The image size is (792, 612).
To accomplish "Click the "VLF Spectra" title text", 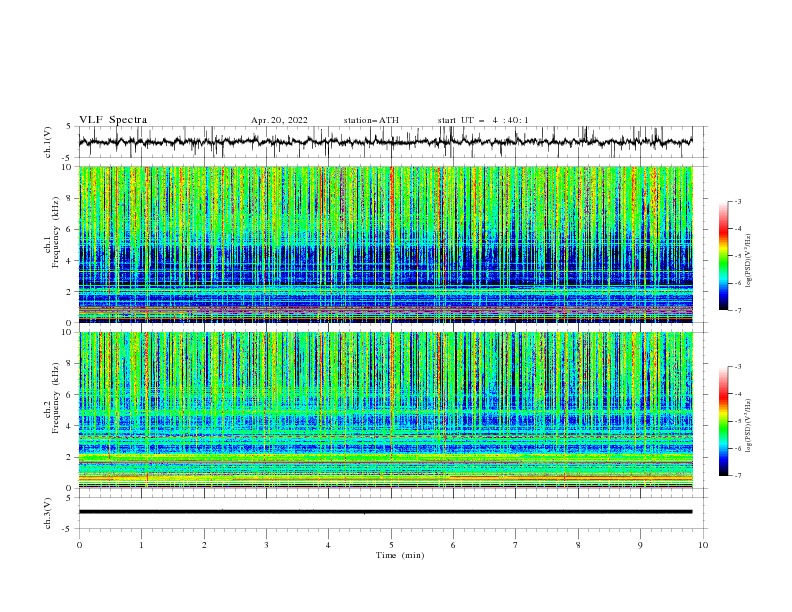I will coord(113,120).
